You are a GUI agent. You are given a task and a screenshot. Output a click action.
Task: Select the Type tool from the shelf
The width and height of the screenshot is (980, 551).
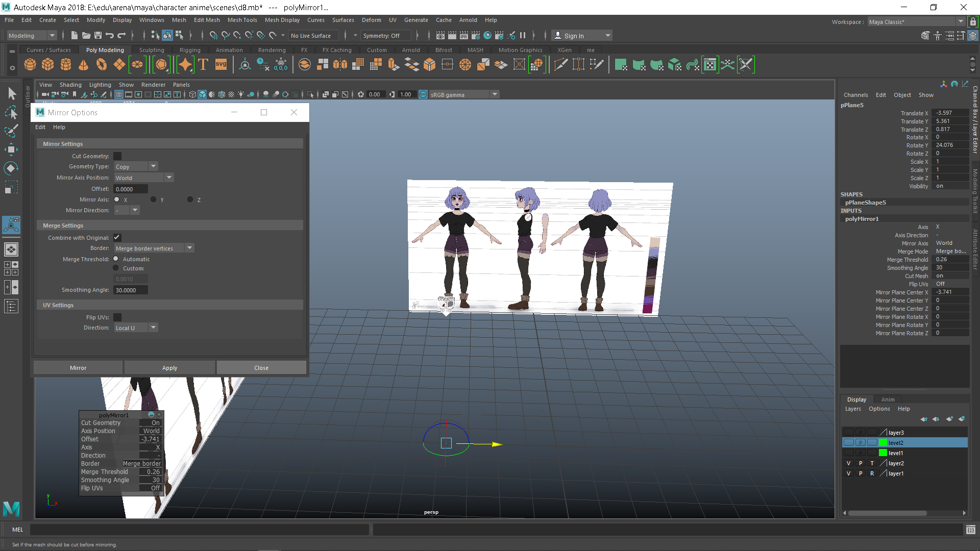tap(203, 64)
